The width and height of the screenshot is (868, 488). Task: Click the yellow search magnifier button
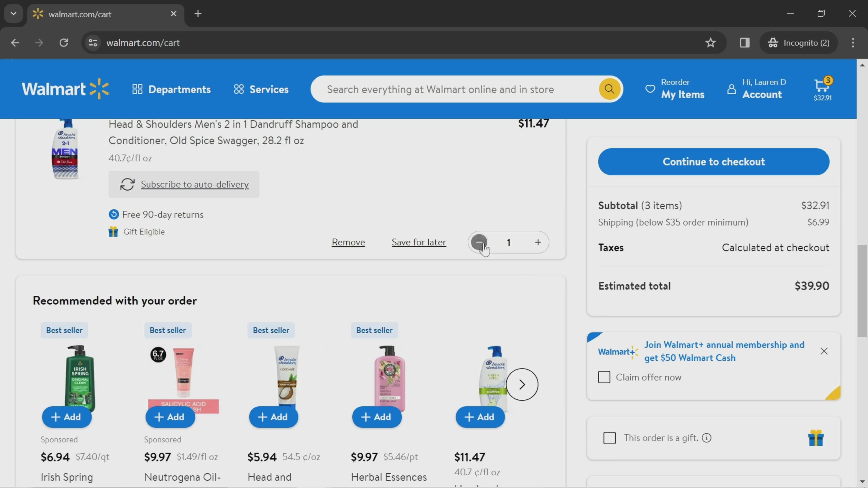click(609, 89)
